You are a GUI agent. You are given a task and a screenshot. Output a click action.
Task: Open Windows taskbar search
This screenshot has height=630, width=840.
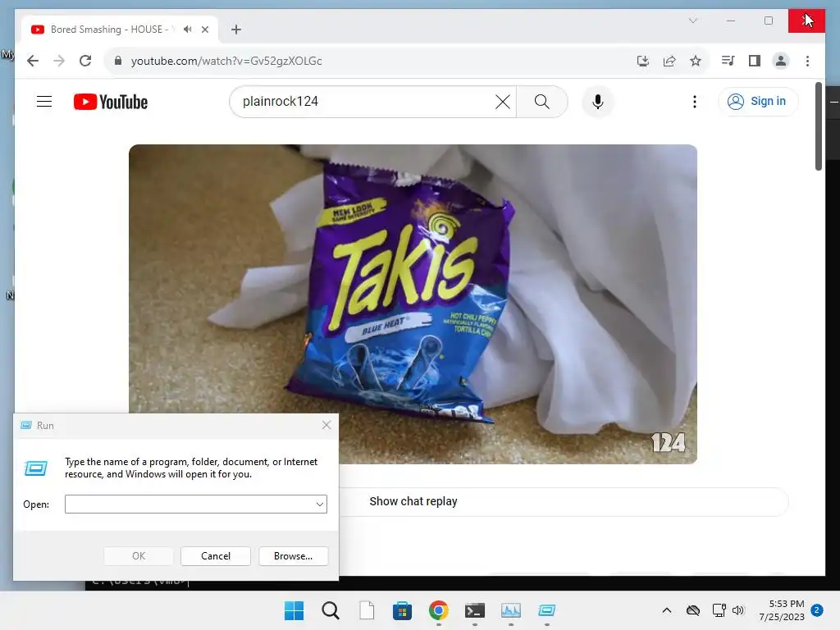click(330, 610)
